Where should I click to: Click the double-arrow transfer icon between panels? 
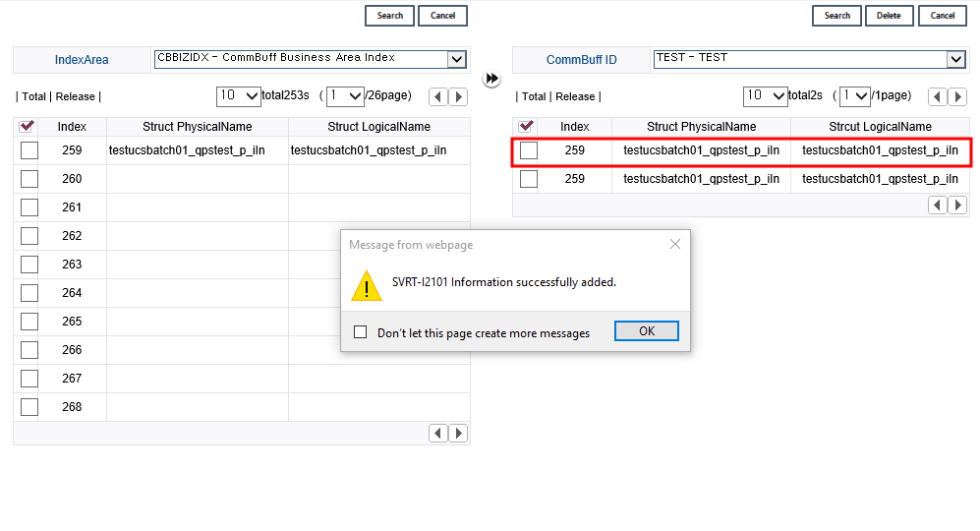tap(492, 79)
